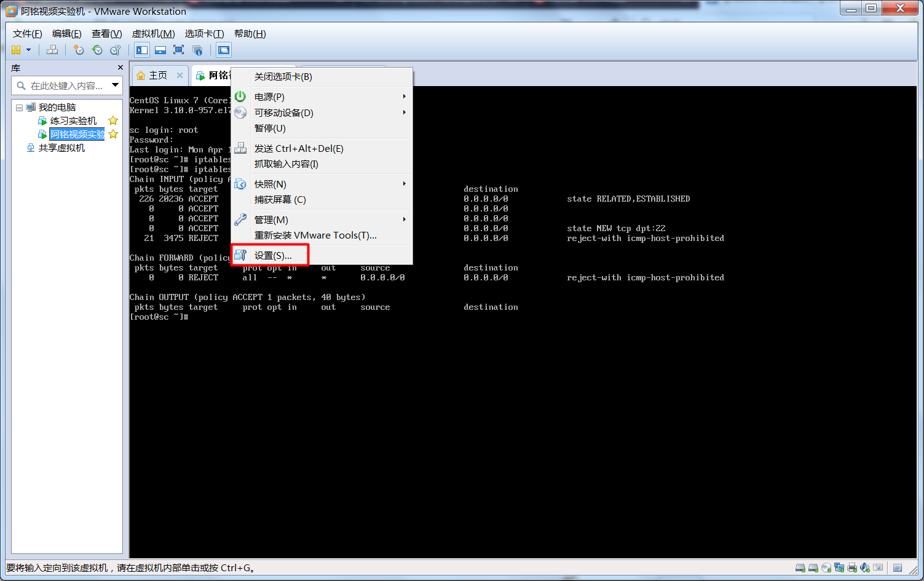Screen dimensions: 924x581
Task: Click the network adapter status icon
Action: click(839, 567)
